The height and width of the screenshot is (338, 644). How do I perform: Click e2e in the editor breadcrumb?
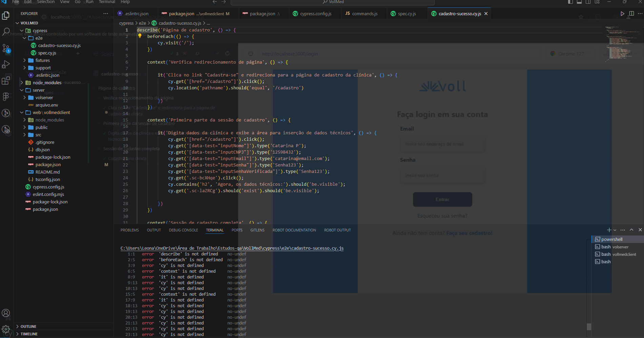pos(142,23)
